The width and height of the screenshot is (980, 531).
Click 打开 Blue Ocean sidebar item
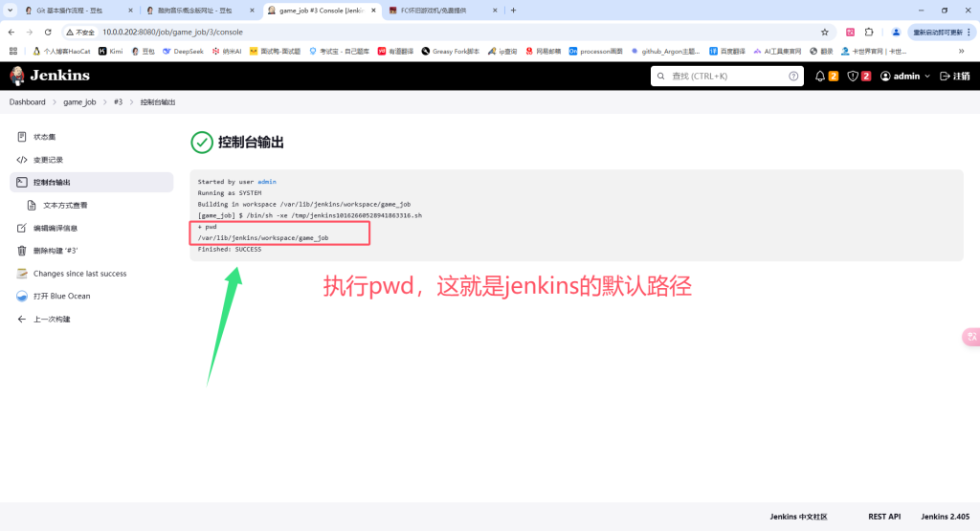click(61, 297)
